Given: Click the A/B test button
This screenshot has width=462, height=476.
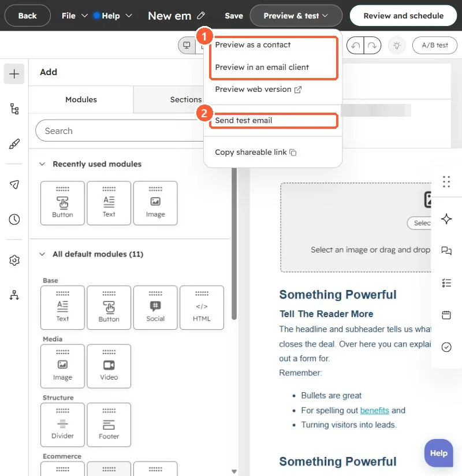Looking at the screenshot, I should (x=435, y=45).
